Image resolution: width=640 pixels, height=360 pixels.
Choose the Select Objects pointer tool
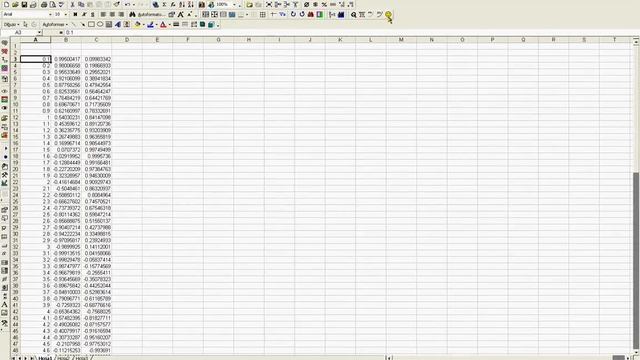[x=25, y=24]
